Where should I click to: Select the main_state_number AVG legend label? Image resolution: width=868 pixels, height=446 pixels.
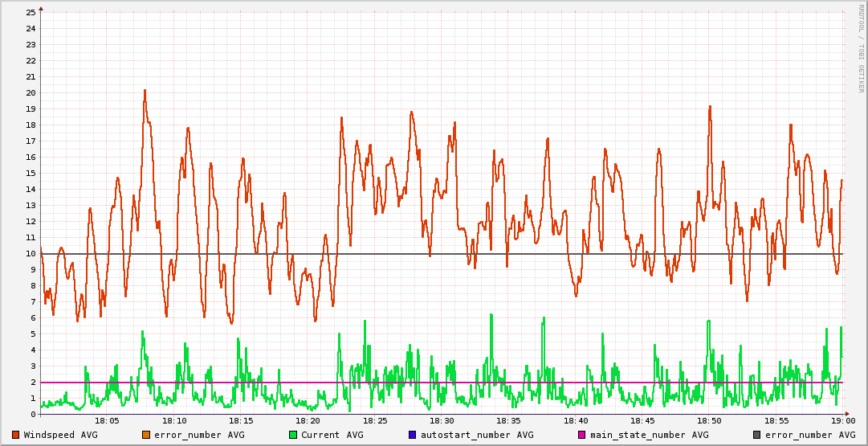(649, 435)
